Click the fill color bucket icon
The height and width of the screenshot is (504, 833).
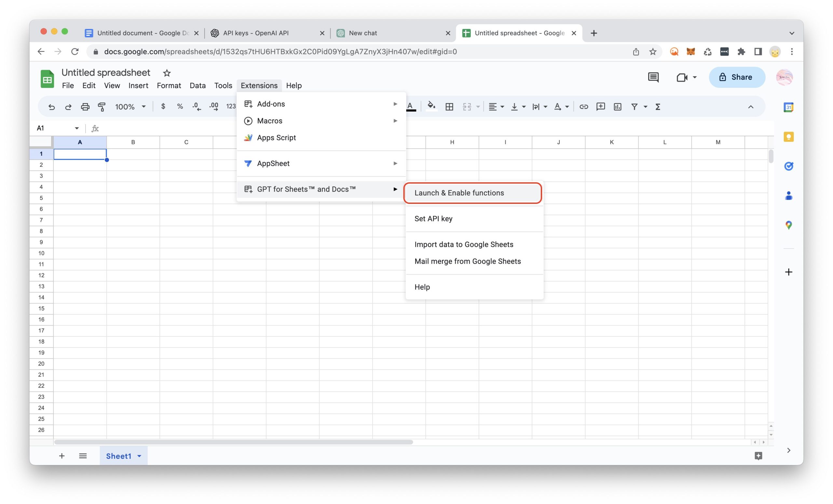click(431, 106)
